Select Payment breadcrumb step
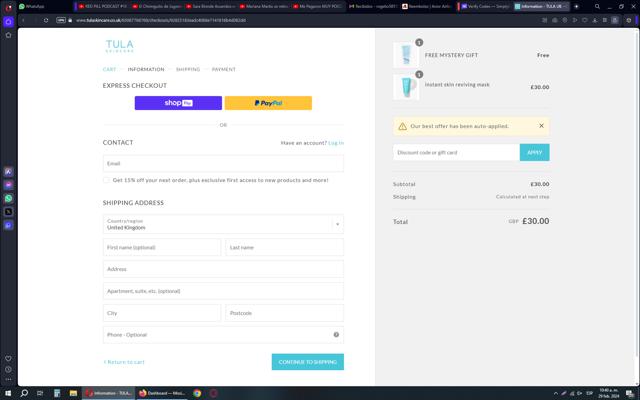 click(224, 69)
